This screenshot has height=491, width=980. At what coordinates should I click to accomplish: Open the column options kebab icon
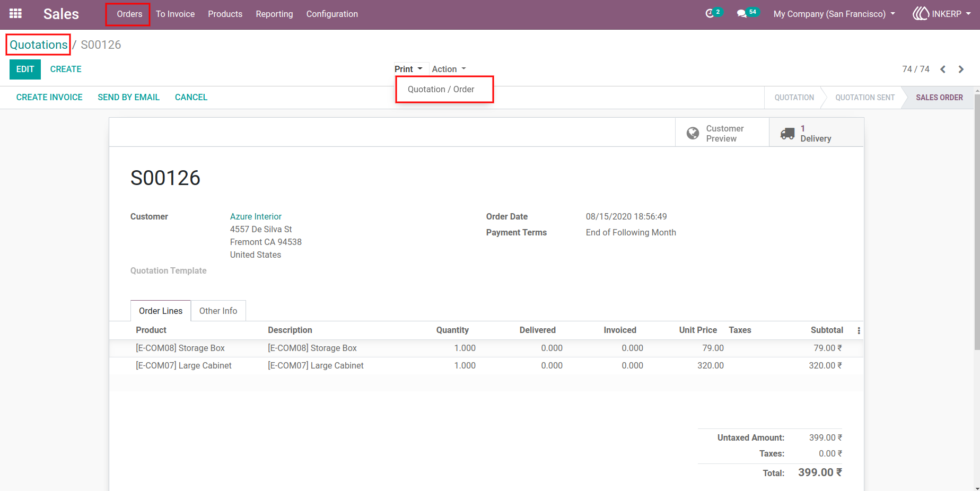point(859,330)
